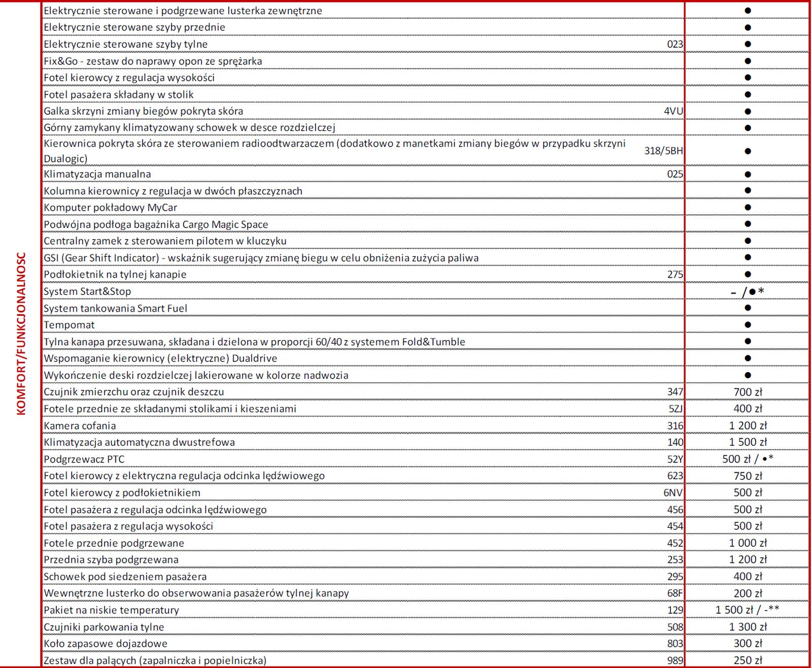Select the Koło zapasowe dojazdowe entry
This screenshot has width=812, height=668.
coord(106,643)
